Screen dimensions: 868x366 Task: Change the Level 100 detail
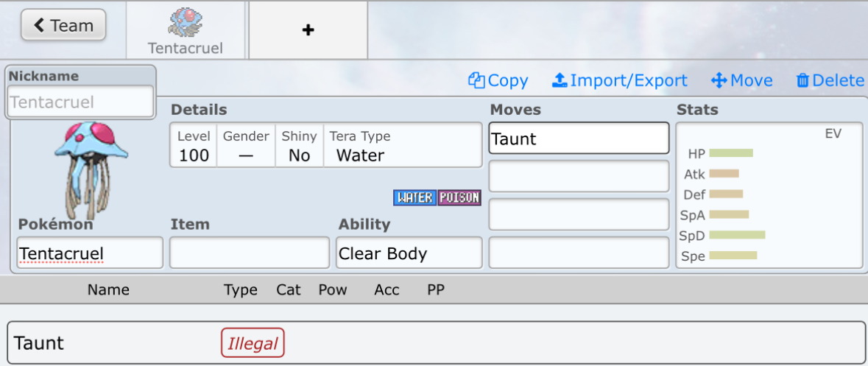(x=194, y=146)
